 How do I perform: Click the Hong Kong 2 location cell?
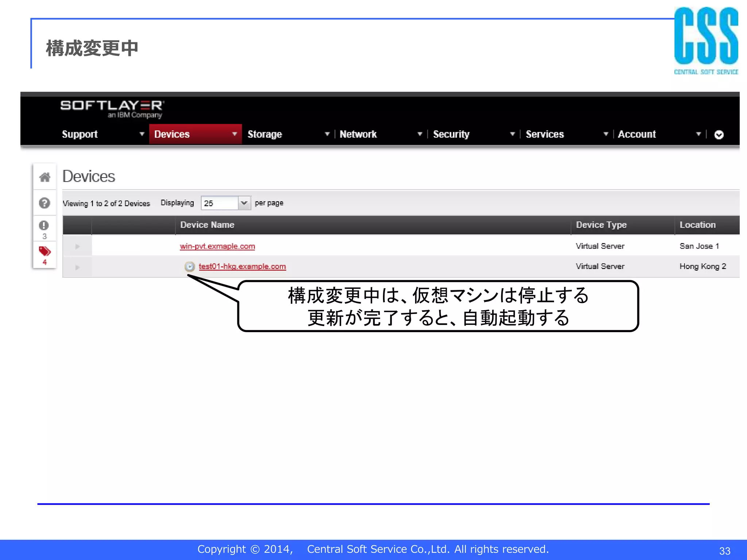pyautogui.click(x=703, y=267)
